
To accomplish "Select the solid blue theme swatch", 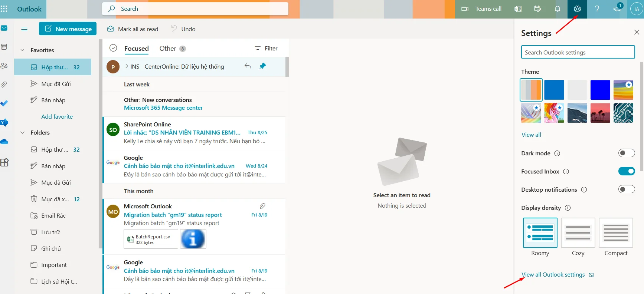I will 554,90.
